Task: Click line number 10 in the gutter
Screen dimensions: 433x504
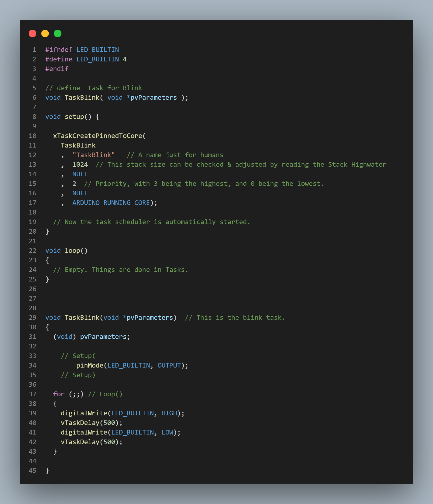Action: [x=32, y=136]
